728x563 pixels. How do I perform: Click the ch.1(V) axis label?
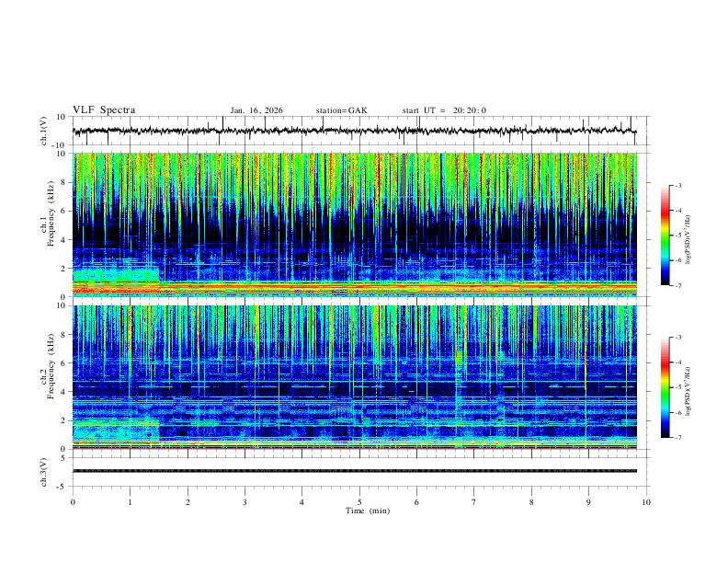[44, 131]
